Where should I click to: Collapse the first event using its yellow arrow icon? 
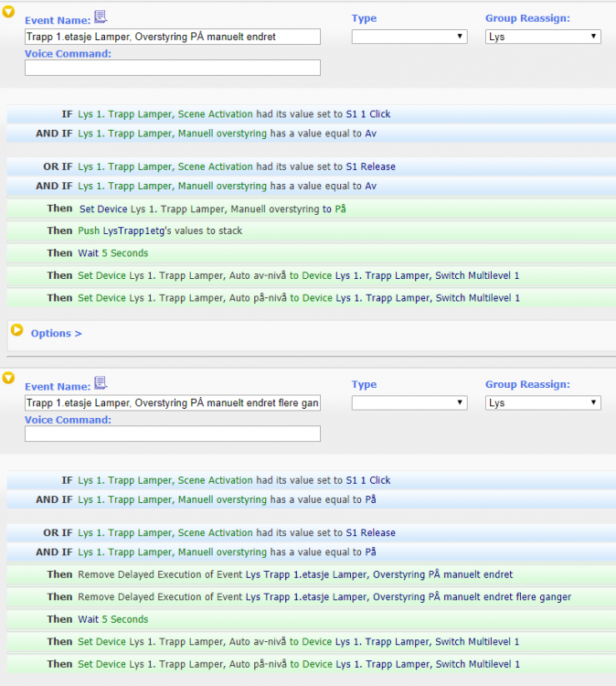pyautogui.click(x=8, y=12)
